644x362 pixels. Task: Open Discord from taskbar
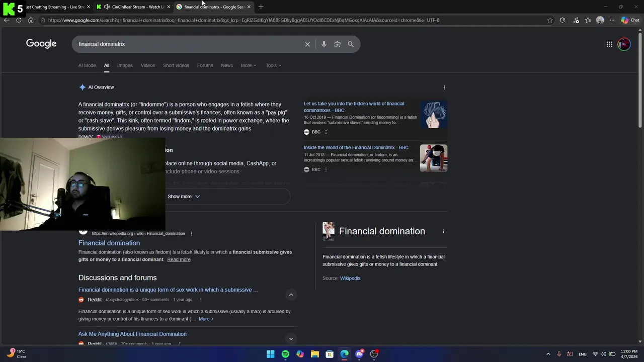[x=359, y=354]
